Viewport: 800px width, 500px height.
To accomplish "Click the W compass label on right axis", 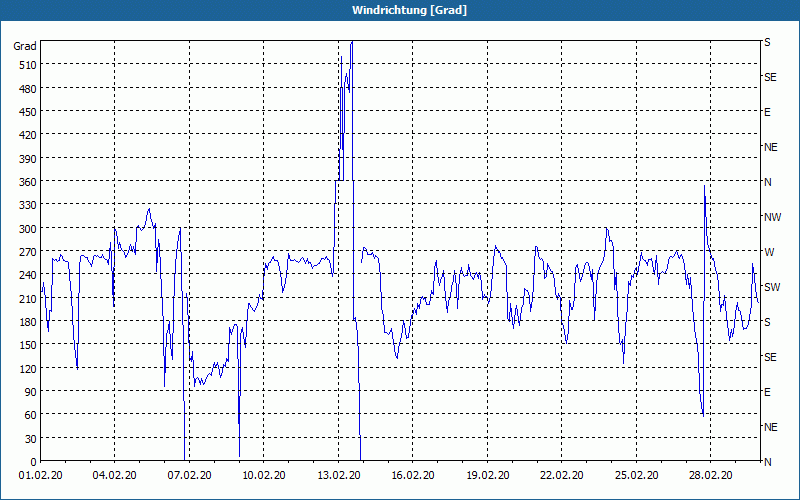I will (769, 252).
